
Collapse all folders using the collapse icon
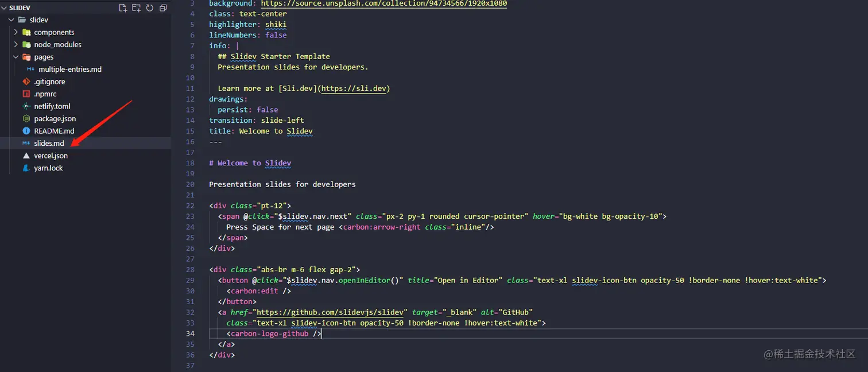point(163,8)
